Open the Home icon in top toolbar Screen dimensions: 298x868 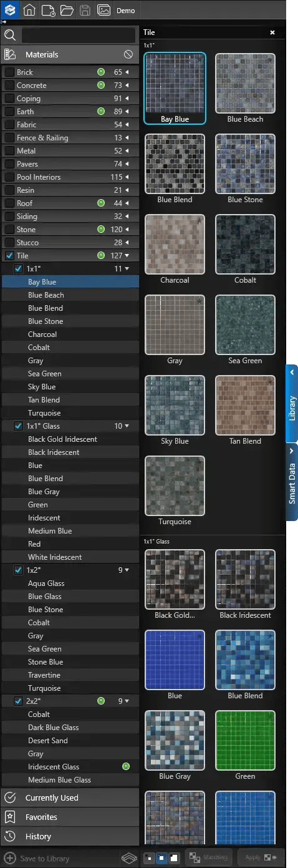tap(29, 10)
